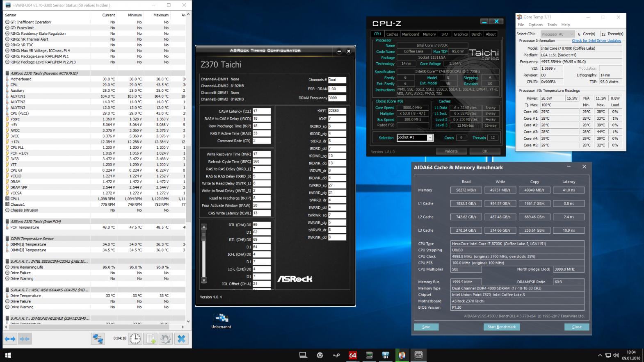Viewport: 644px width, 362px height.
Task: Open the Core Temp Options menu
Action: click(536, 25)
